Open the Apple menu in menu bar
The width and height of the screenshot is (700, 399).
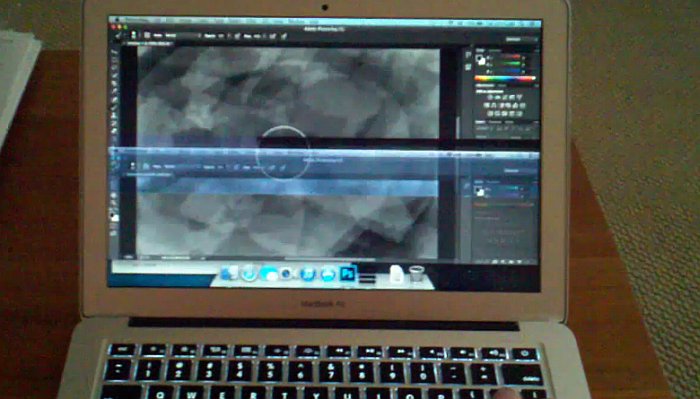[117, 20]
